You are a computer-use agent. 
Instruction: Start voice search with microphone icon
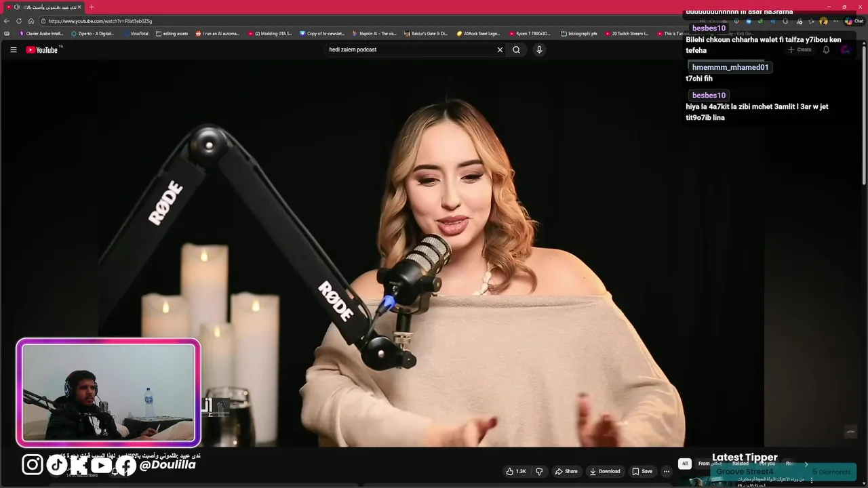point(539,49)
